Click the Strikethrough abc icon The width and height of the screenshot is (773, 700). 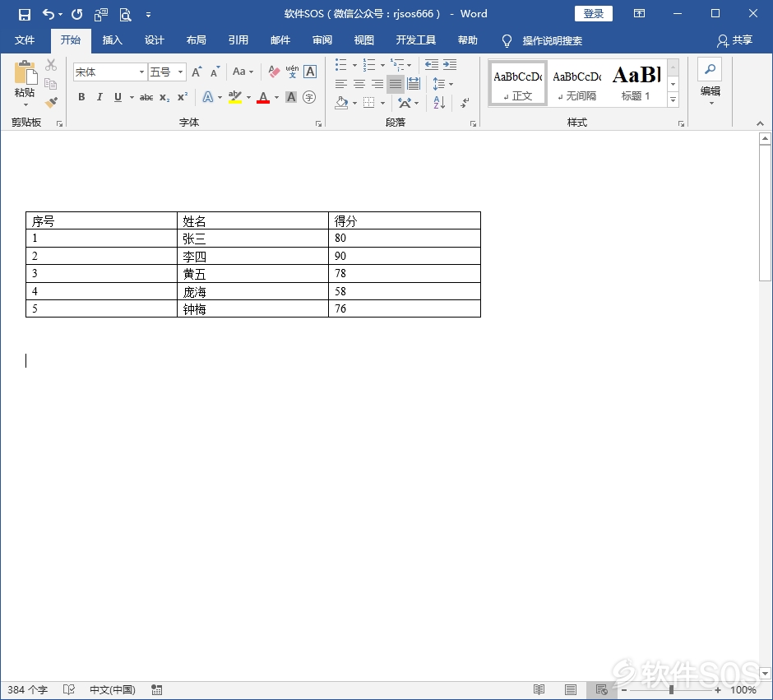pyautogui.click(x=146, y=97)
